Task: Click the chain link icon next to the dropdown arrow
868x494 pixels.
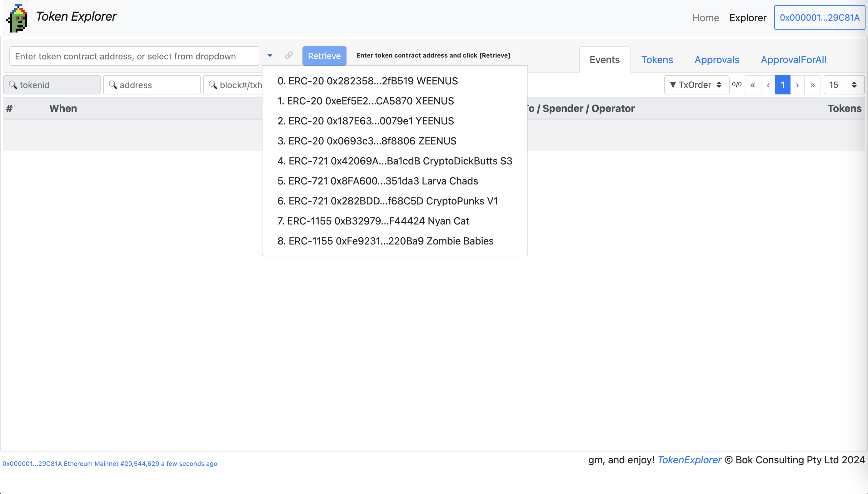Action: [288, 55]
